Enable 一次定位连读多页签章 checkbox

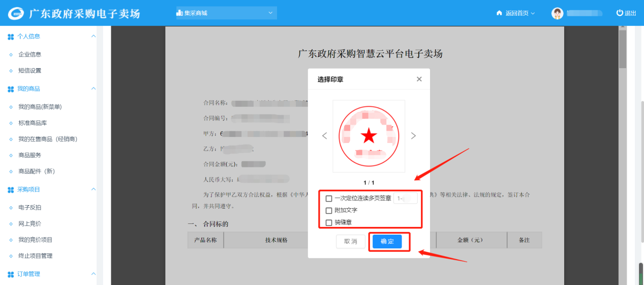coord(329,198)
